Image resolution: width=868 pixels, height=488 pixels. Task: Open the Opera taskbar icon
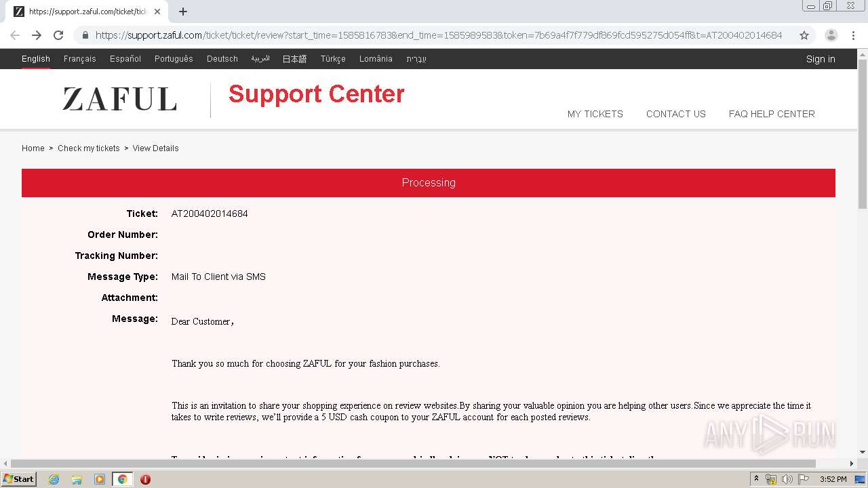145,479
